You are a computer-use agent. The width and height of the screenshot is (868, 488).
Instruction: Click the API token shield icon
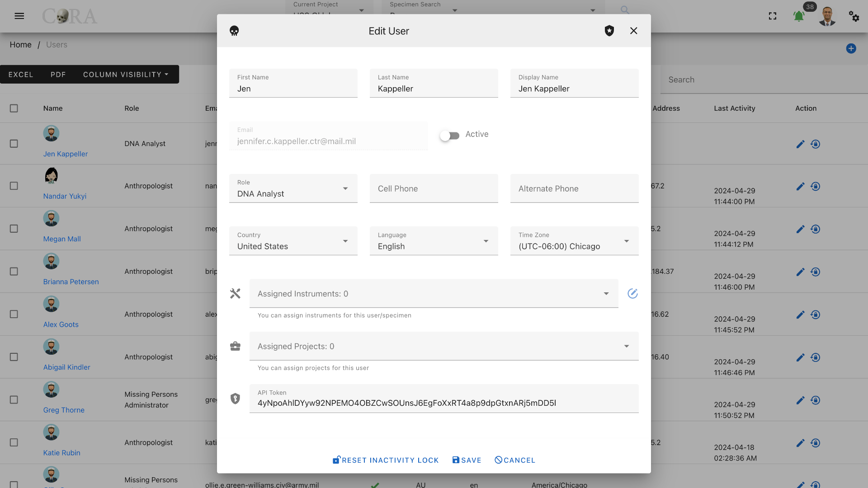(x=235, y=399)
